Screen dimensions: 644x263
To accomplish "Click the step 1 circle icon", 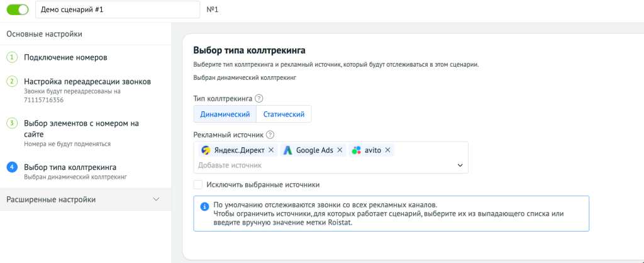I will [x=12, y=57].
